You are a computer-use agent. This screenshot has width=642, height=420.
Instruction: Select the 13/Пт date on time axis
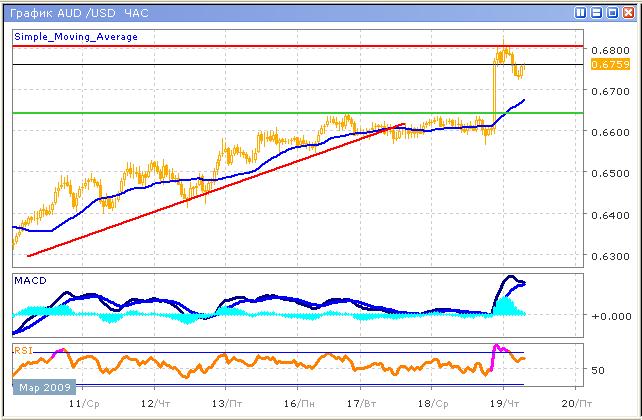(226, 403)
